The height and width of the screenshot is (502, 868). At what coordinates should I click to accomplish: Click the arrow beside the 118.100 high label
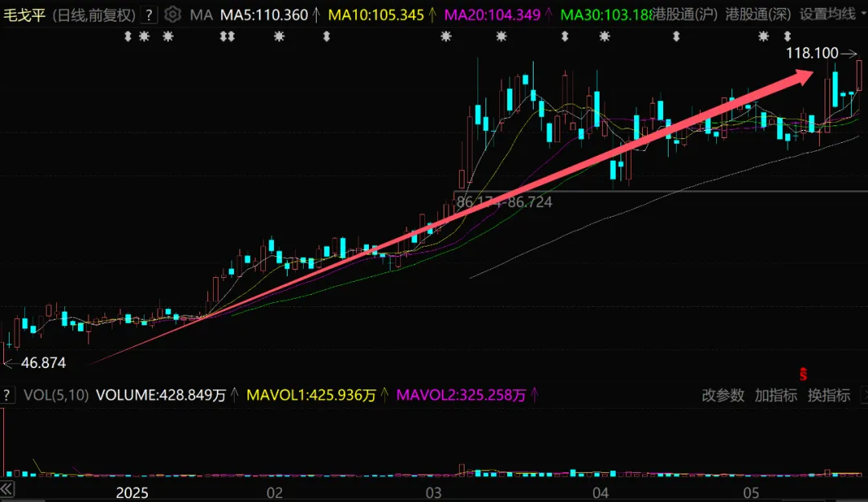tap(850, 53)
